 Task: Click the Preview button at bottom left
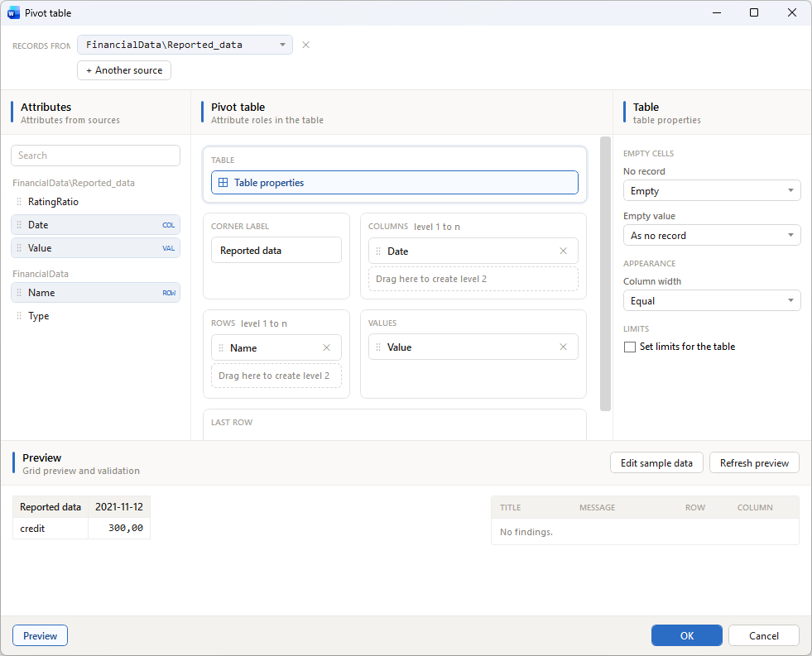[40, 636]
